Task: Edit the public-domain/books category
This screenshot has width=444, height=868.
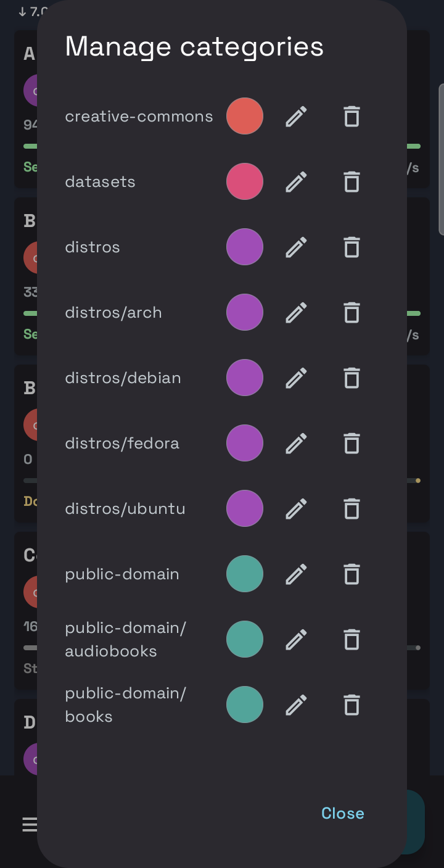Action: point(296,705)
